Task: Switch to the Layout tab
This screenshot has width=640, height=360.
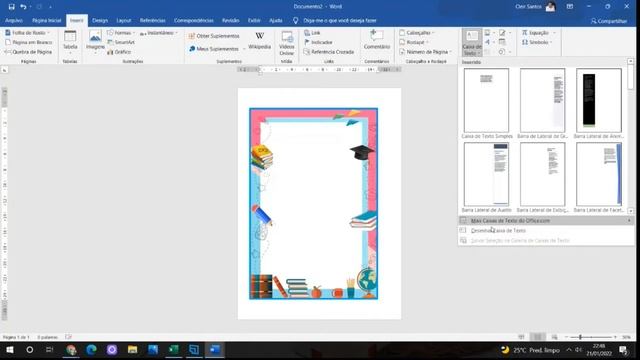Action: click(124, 20)
